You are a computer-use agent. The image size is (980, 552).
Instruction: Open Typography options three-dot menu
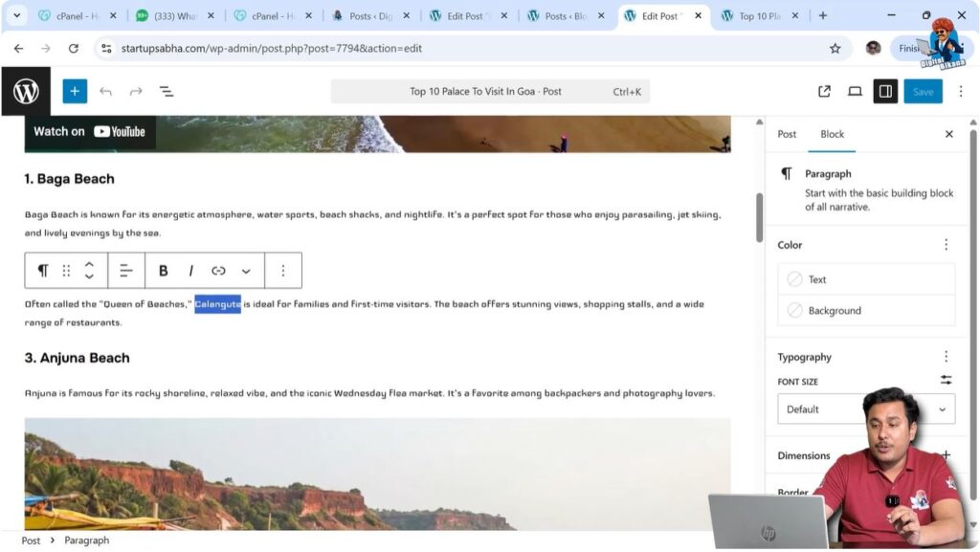click(947, 357)
